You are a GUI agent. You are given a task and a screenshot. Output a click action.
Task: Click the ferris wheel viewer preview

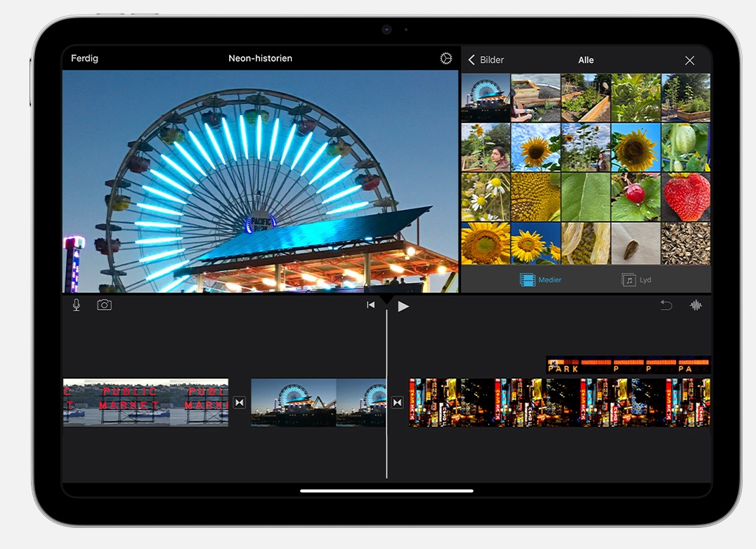261,182
